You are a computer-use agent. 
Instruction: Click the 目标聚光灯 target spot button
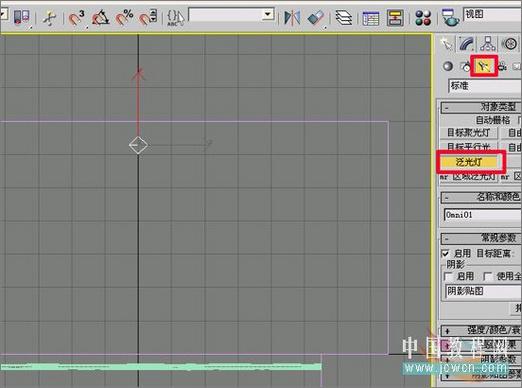pyautogui.click(x=468, y=133)
